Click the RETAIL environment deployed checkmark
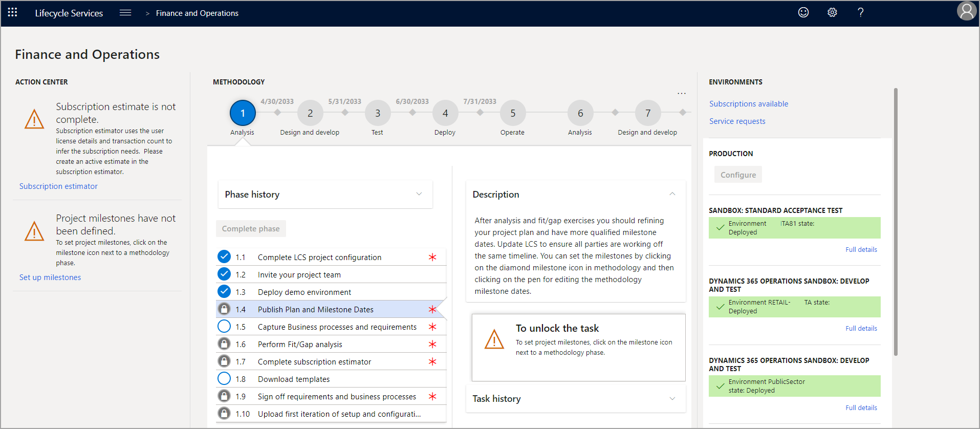 tap(720, 307)
